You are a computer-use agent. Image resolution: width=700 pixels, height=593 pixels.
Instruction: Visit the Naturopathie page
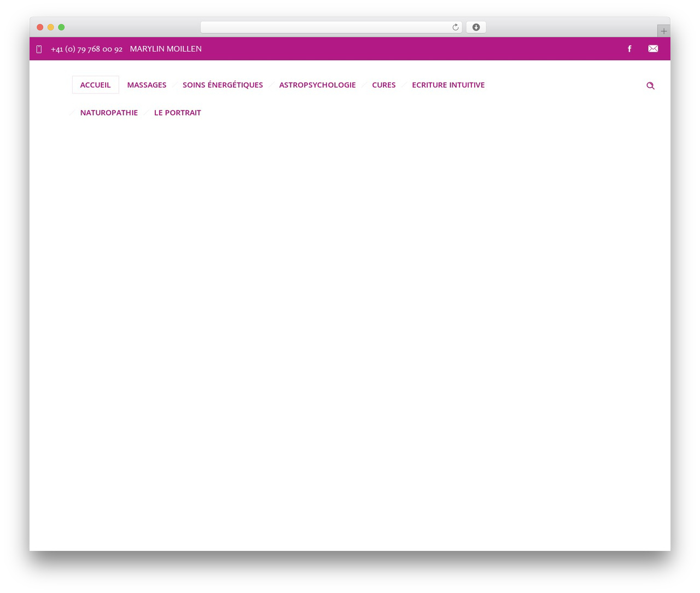[109, 113]
